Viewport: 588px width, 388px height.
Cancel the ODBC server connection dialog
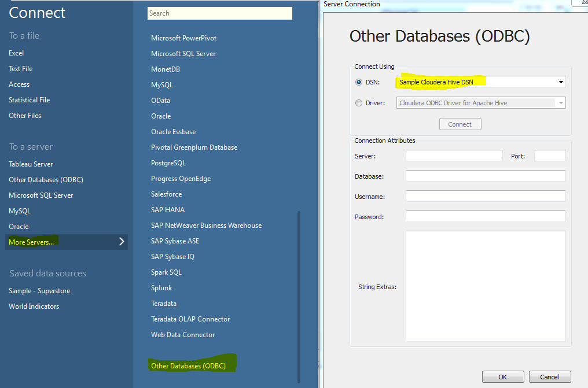[x=549, y=376]
